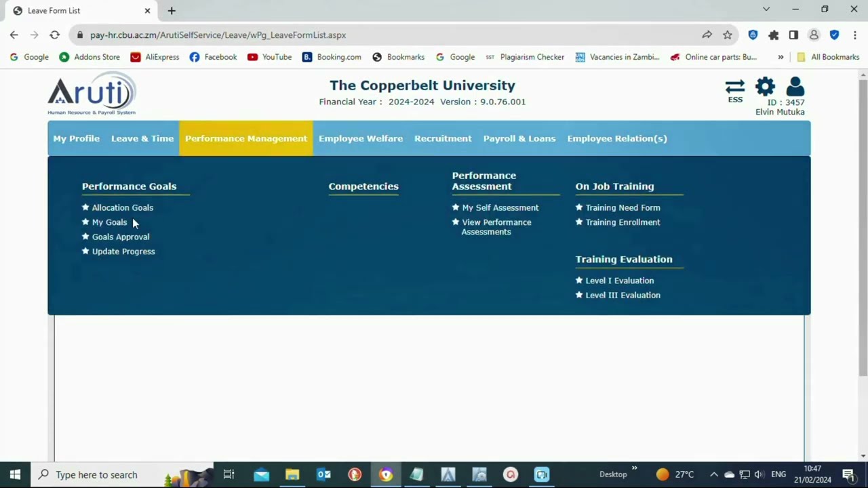Viewport: 868px width, 488px height.
Task: Open the Facebook bookmark
Action: (x=213, y=57)
